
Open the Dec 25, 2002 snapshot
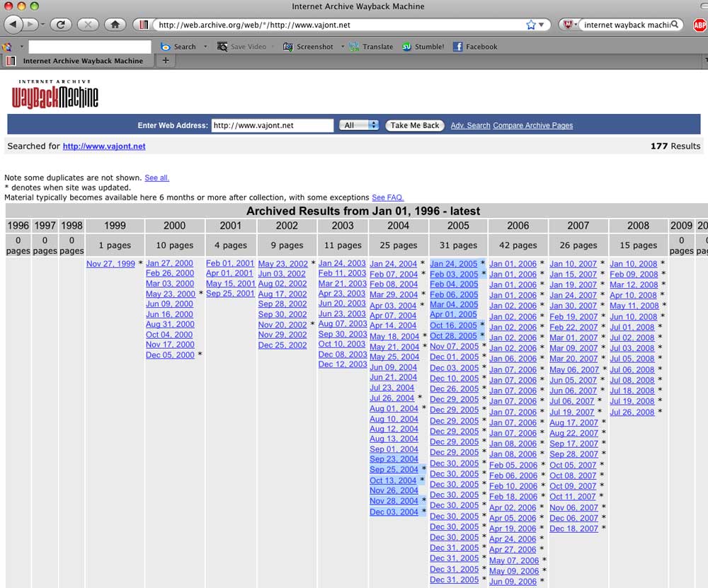[x=282, y=345]
